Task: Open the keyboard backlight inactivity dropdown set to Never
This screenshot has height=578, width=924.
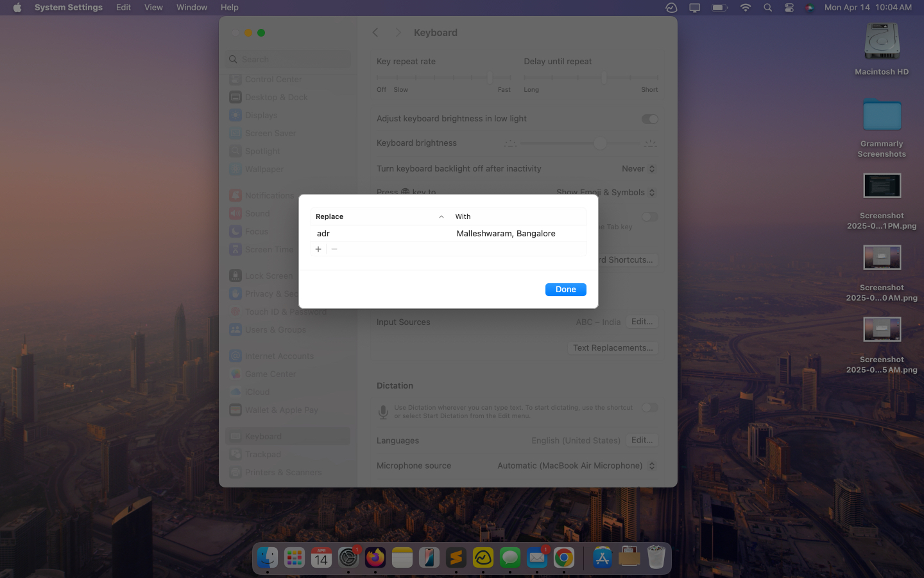Action: pos(638,168)
